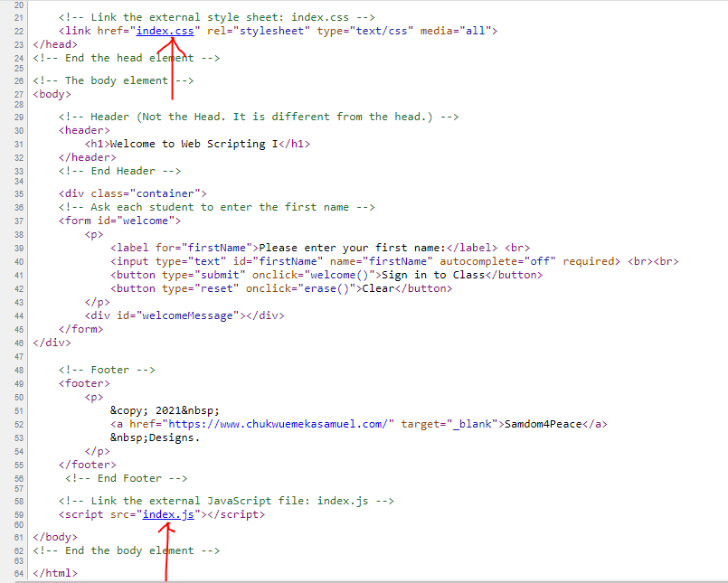The image size is (728, 583).
Task: Click 'Please enter your first name:' label text
Action: coord(352,248)
